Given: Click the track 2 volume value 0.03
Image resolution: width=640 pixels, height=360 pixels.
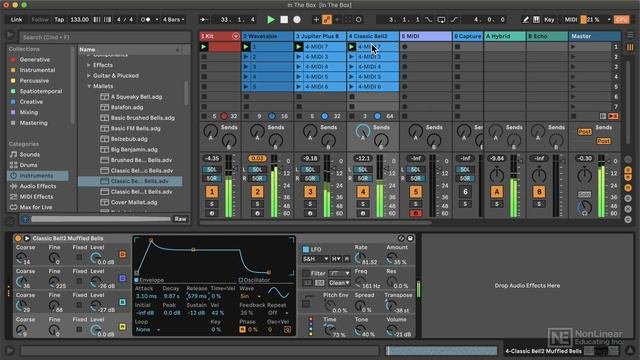Looking at the screenshot, I should [x=257, y=158].
